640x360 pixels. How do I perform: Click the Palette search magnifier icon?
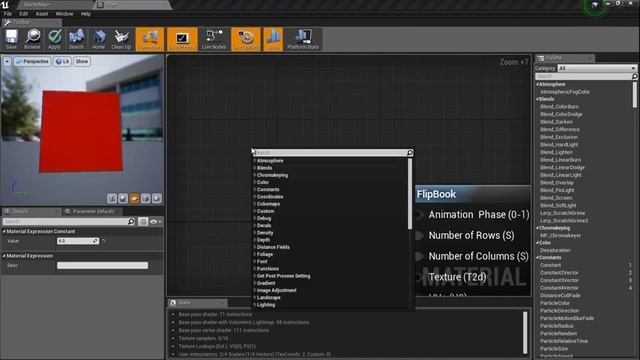[634, 76]
